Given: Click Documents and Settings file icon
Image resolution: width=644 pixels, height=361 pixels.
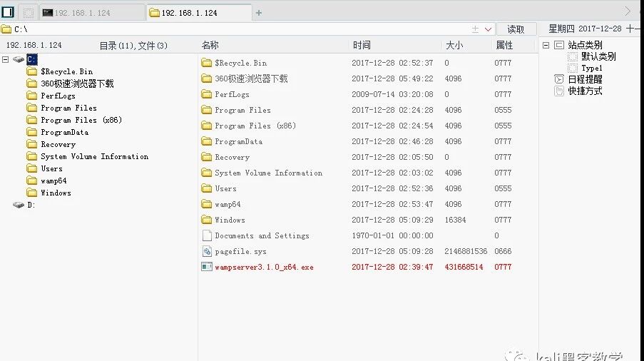Looking at the screenshot, I should click(207, 235).
